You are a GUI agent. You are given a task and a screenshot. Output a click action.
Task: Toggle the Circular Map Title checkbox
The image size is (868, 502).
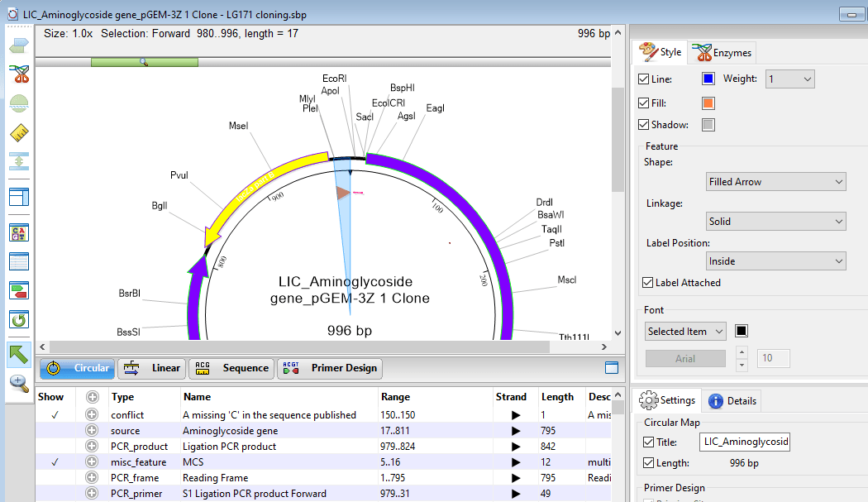click(649, 442)
